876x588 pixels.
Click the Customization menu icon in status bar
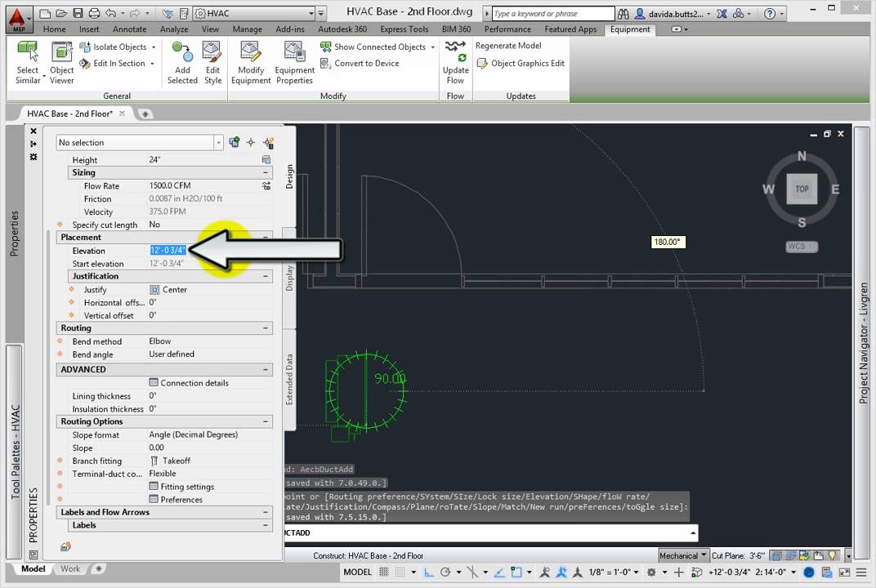861,572
